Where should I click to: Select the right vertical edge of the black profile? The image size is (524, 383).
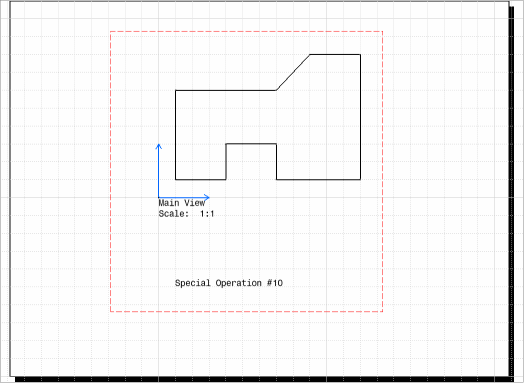point(360,117)
